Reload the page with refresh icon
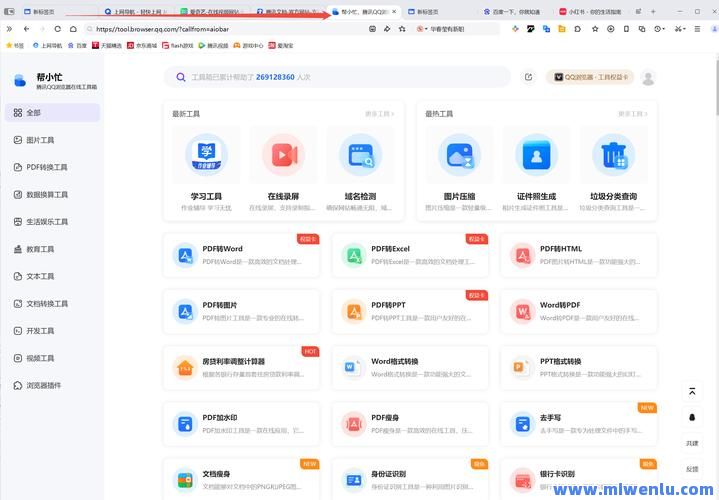Viewport: 719px width, 500px height. click(57, 29)
